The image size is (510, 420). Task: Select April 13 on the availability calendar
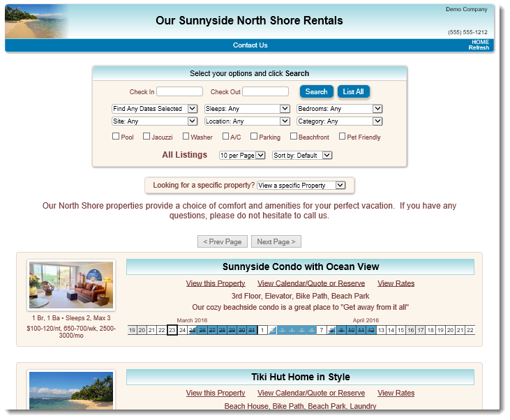pos(381,330)
